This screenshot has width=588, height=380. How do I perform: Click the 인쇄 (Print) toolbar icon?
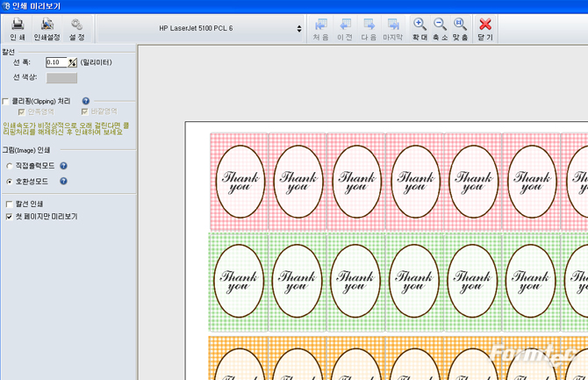pos(18,29)
